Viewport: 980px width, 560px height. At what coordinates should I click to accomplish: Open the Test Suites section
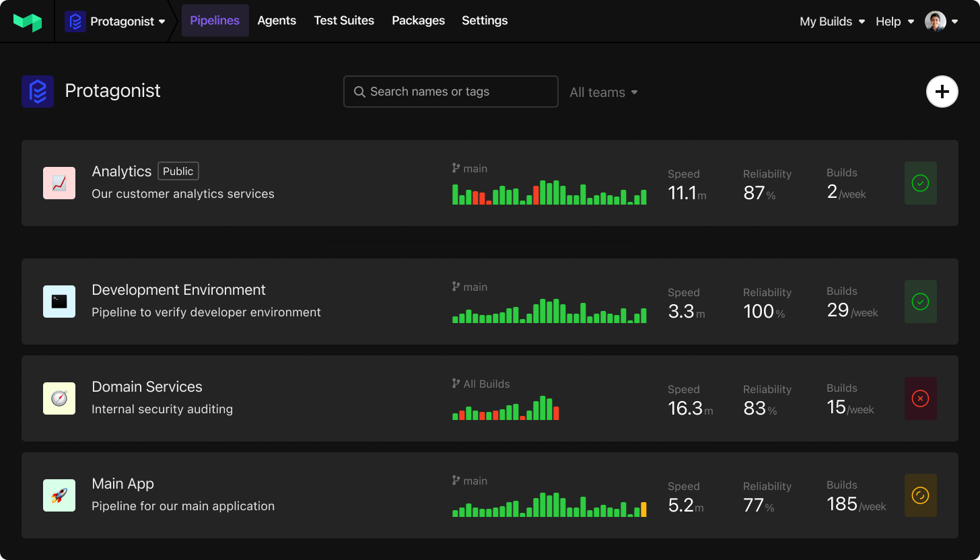click(344, 21)
